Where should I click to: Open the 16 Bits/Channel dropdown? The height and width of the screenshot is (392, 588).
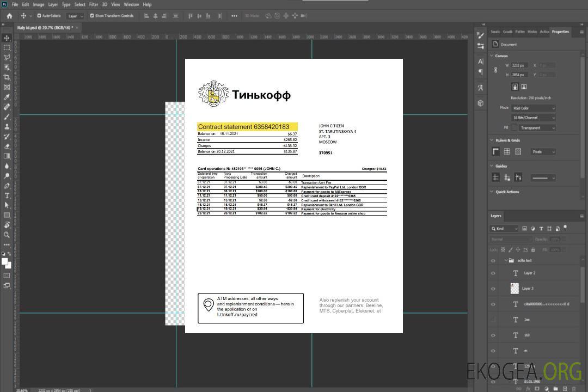pos(534,118)
